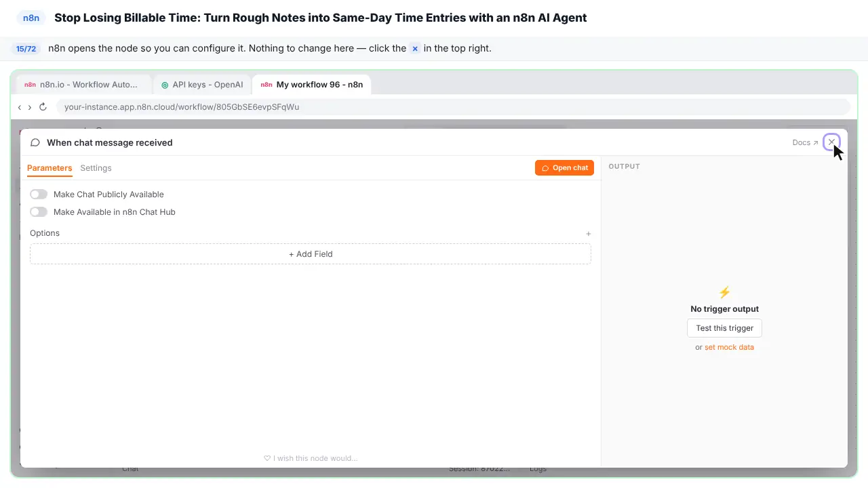This screenshot has height=488, width=868.
Task: Click the OUTPUT panel heading
Action: pyautogui.click(x=624, y=167)
